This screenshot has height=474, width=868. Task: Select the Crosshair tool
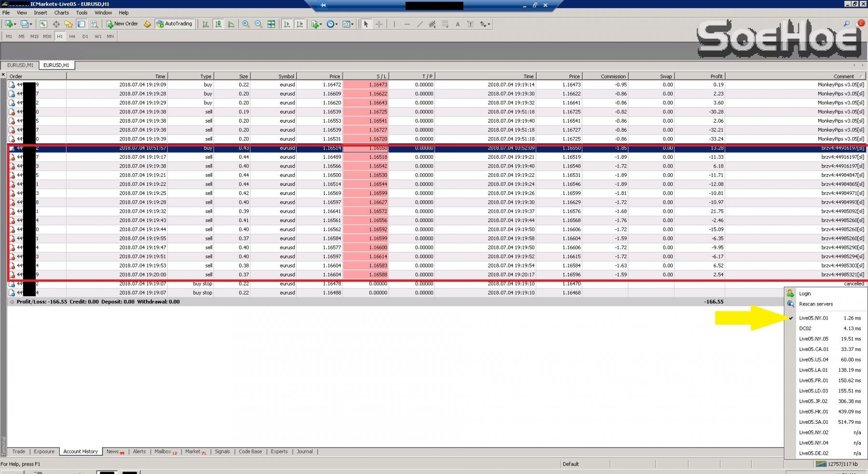pos(379,24)
